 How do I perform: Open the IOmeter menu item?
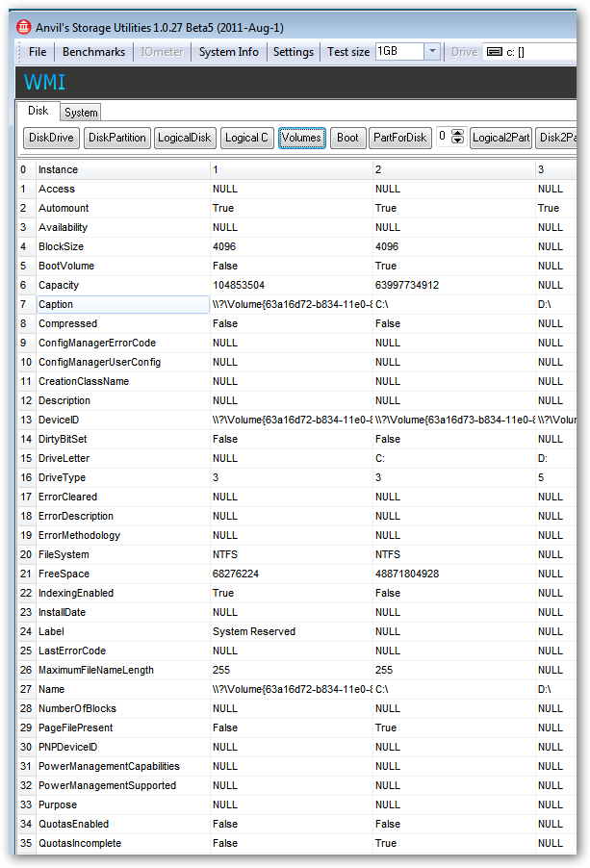click(x=162, y=52)
